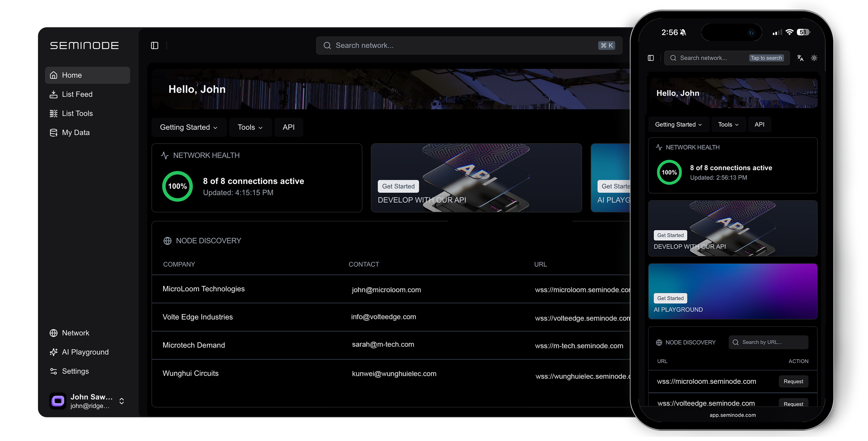Tap the phone battery indicator
868x441 pixels.
803,32
